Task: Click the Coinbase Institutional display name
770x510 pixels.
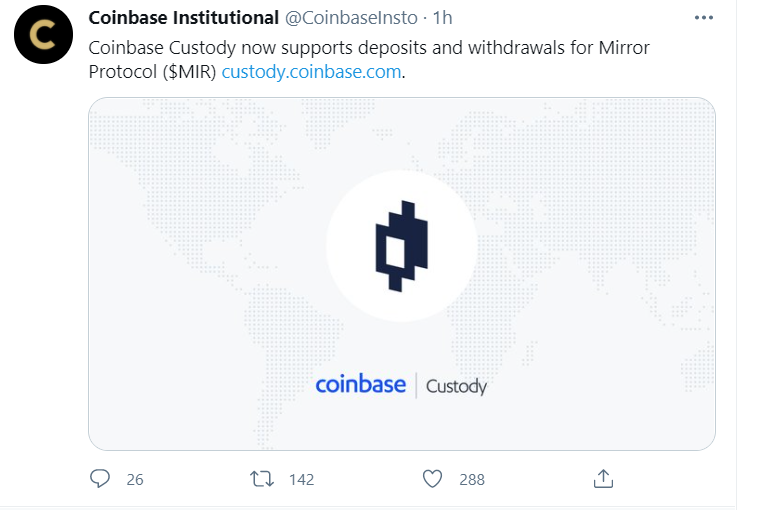Action: [x=184, y=18]
